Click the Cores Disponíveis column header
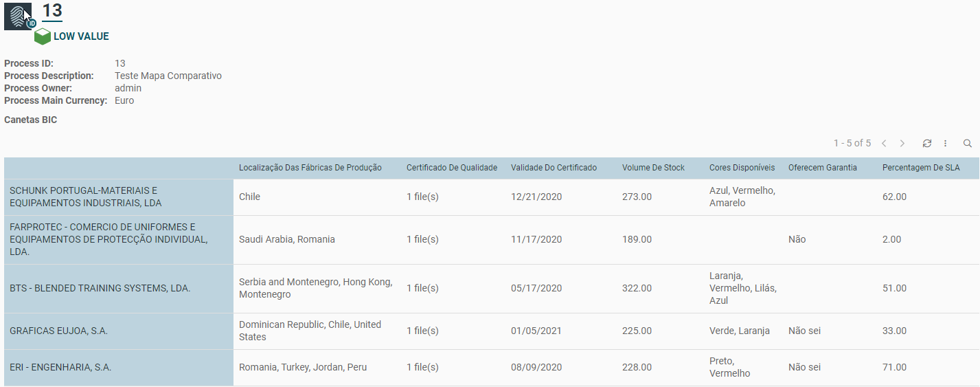Image resolution: width=980 pixels, height=387 pixels. tap(742, 168)
